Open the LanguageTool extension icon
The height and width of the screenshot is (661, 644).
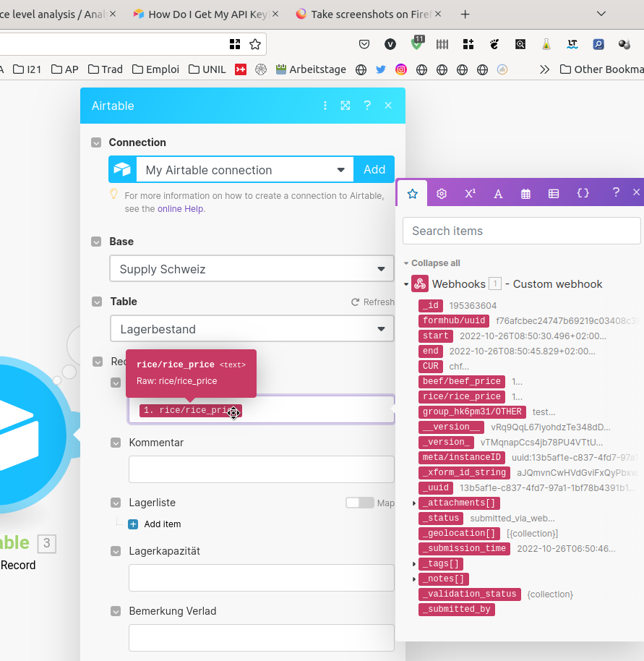point(572,44)
